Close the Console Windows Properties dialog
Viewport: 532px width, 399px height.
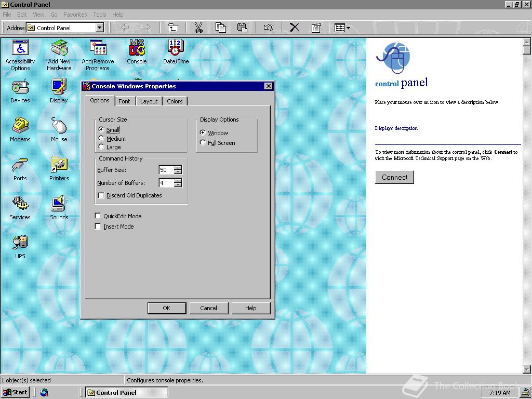pos(269,86)
